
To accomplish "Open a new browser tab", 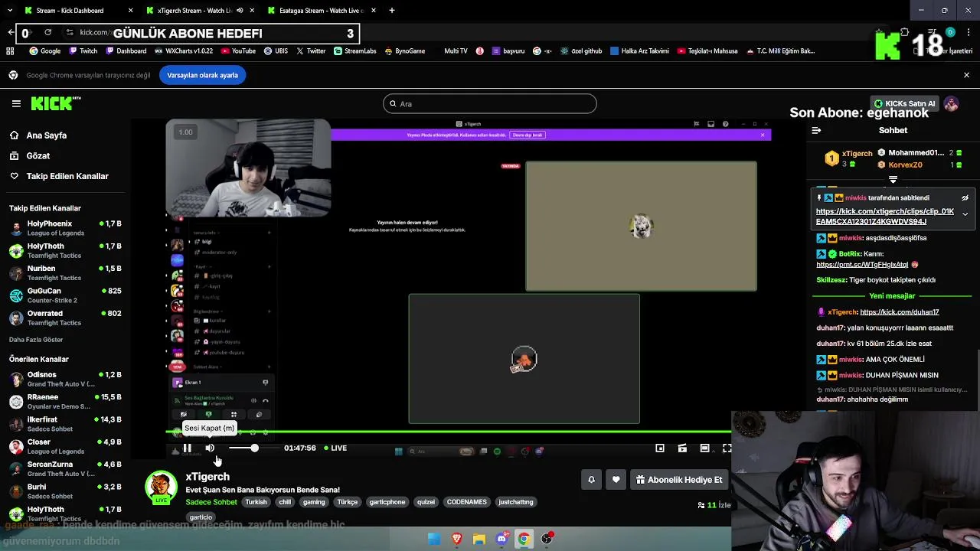I will [392, 11].
